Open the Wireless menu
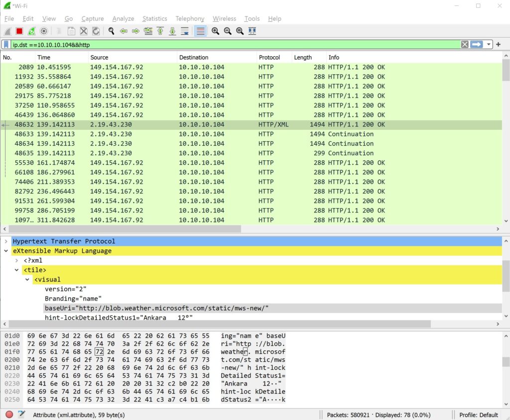The image size is (510, 420). coord(225,19)
